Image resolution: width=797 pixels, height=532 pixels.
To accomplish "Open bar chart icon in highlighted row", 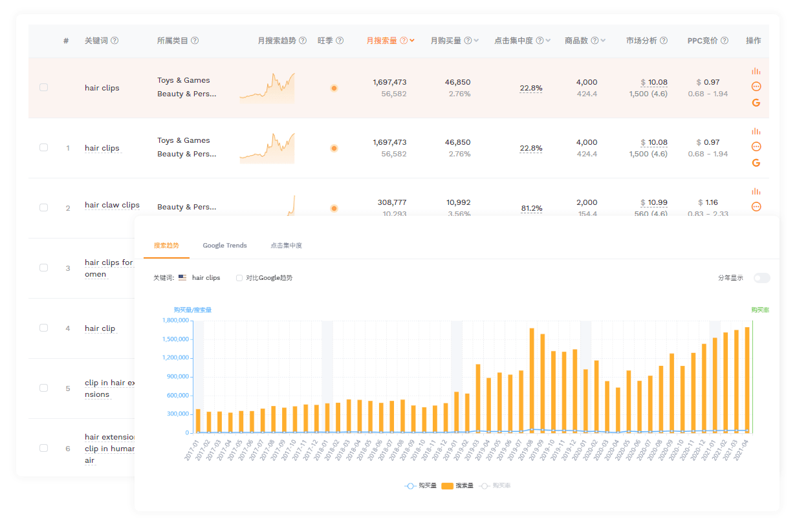I will coord(756,71).
